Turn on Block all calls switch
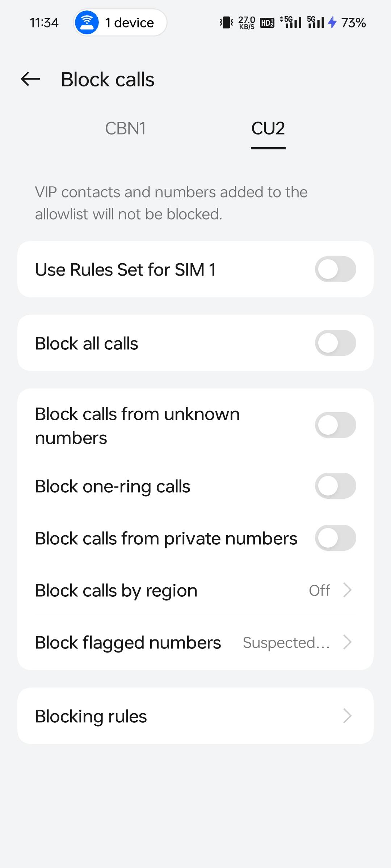Image resolution: width=391 pixels, height=868 pixels. tap(335, 343)
